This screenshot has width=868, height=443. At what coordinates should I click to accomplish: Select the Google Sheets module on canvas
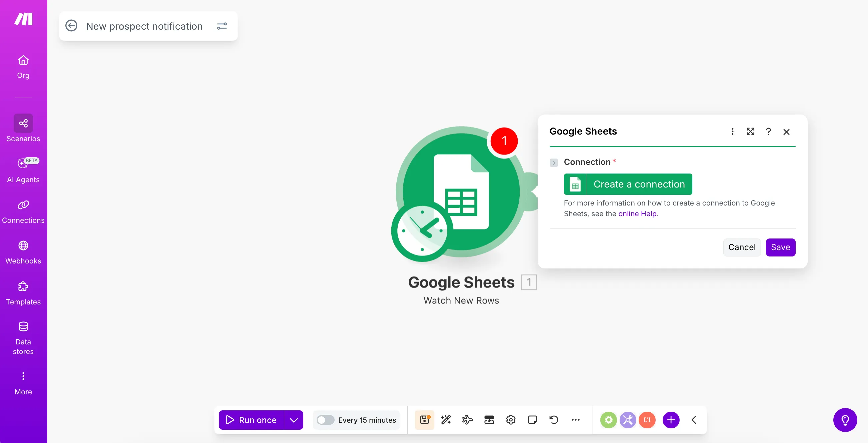[x=461, y=192]
